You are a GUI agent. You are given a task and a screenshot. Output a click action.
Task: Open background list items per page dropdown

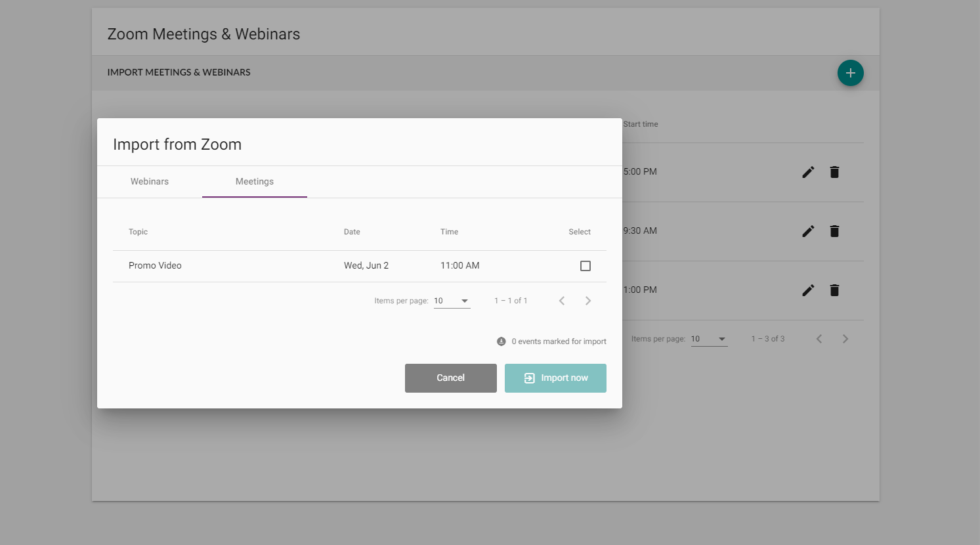pos(710,339)
